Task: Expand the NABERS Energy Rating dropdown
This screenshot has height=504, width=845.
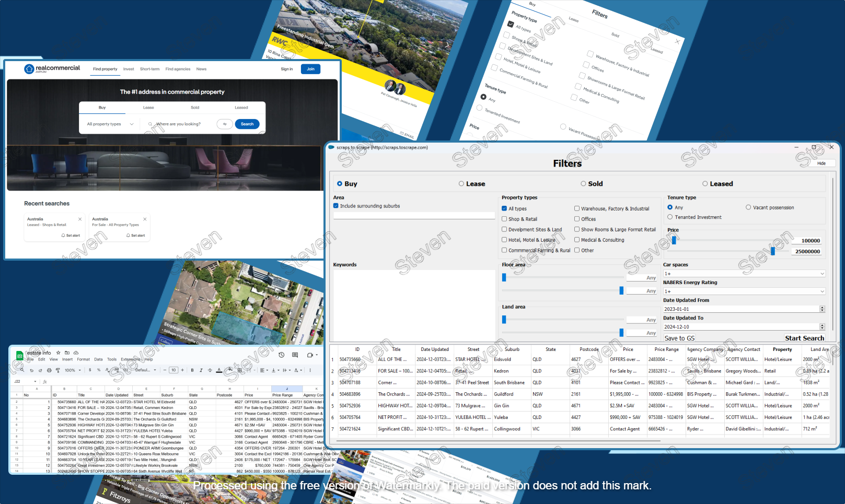Action: [744, 291]
